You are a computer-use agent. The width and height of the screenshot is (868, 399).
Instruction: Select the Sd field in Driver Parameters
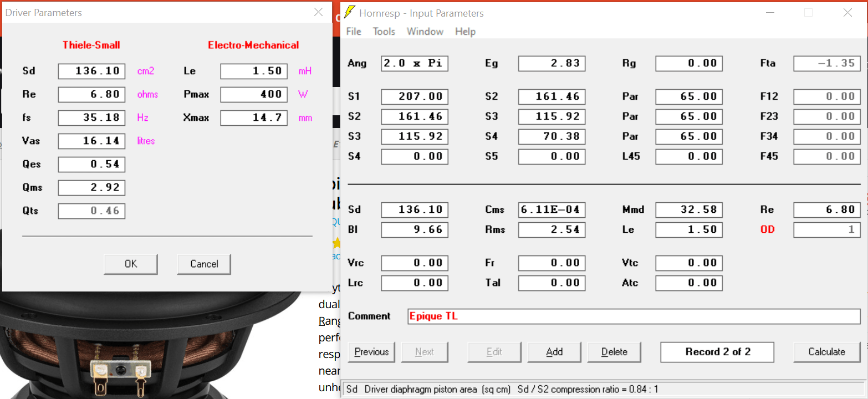[x=91, y=71]
